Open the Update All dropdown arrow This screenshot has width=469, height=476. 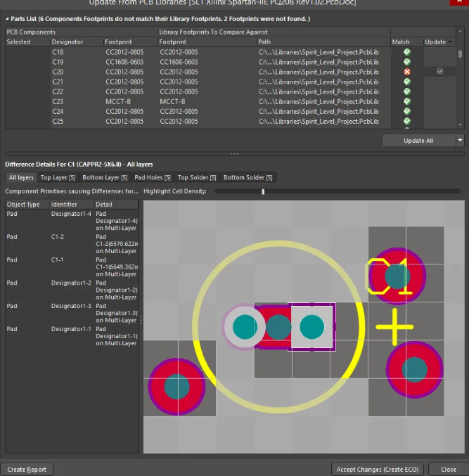tap(460, 141)
